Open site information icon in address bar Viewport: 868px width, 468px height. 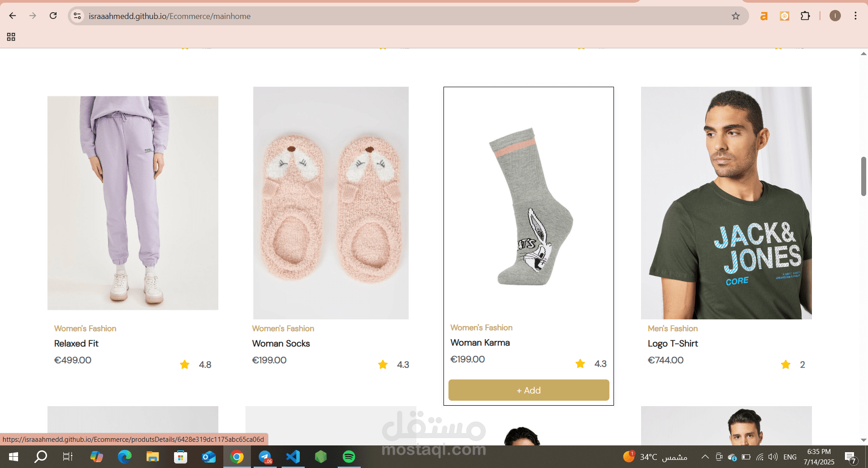pos(77,16)
